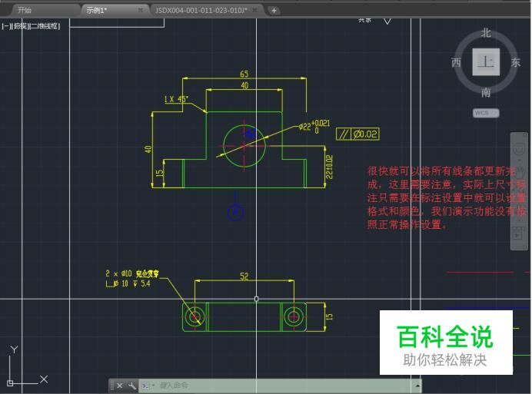Image resolution: width=532 pixels, height=394 pixels.
Task: Select the 52 hole spacing dimension
Action: tap(244, 276)
